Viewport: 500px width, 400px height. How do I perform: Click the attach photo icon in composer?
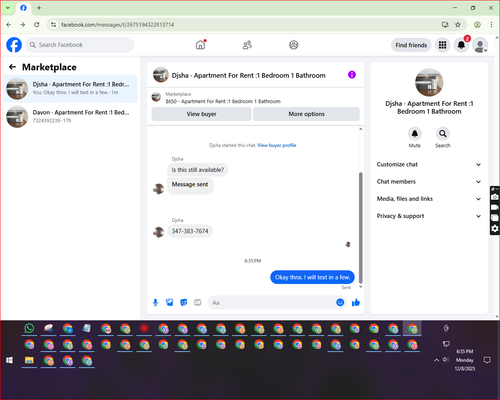[170, 302]
